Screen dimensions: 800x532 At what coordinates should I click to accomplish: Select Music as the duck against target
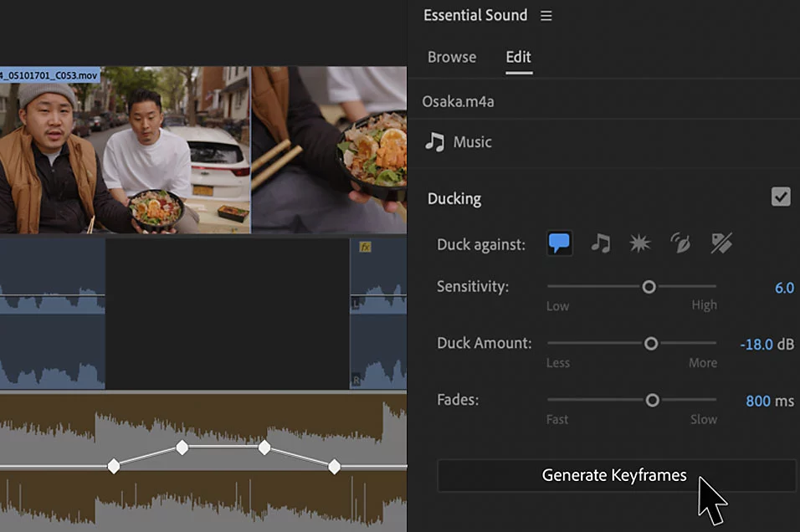coord(600,243)
